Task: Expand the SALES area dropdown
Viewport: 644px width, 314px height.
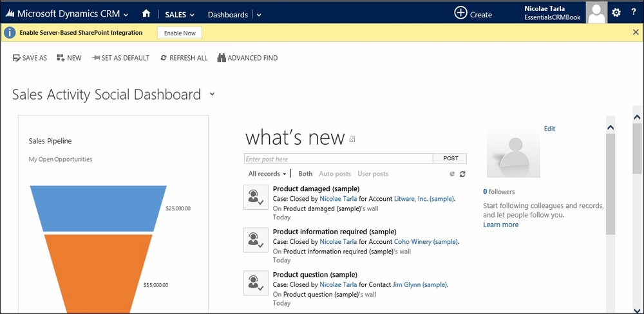Action: (x=191, y=15)
